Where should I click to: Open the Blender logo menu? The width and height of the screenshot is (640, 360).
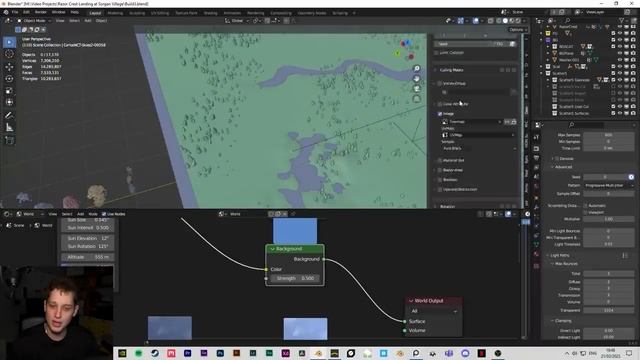[6, 13]
